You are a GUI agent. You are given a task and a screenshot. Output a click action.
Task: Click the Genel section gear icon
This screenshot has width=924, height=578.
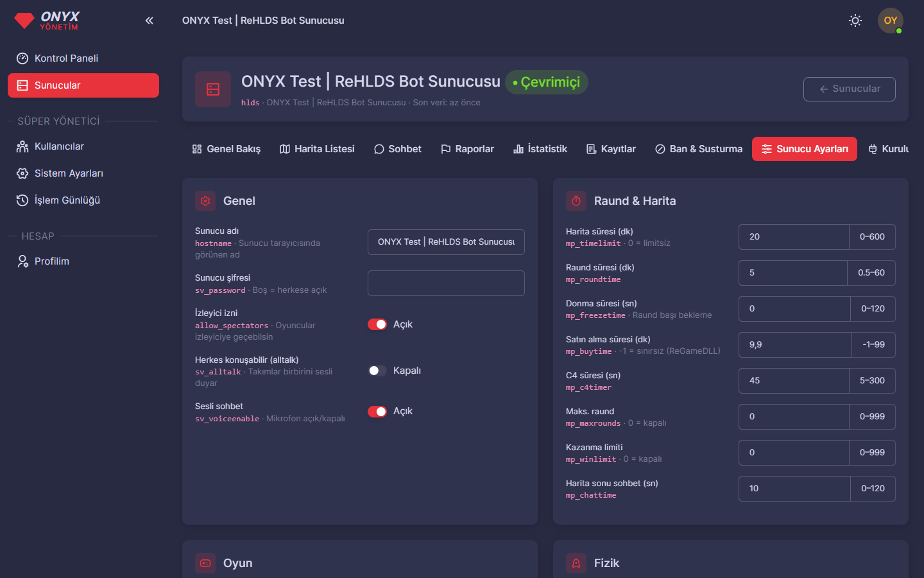click(x=205, y=201)
